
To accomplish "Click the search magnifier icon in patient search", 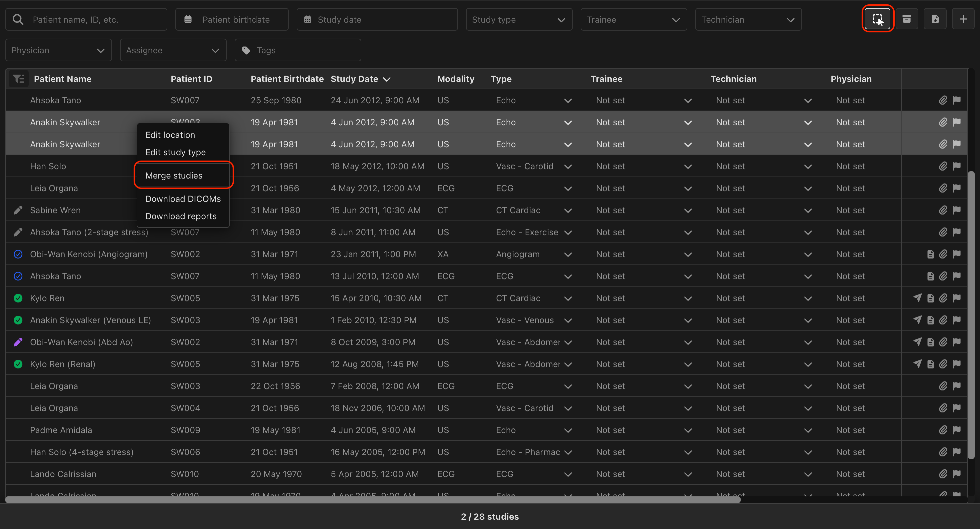I will tap(18, 19).
